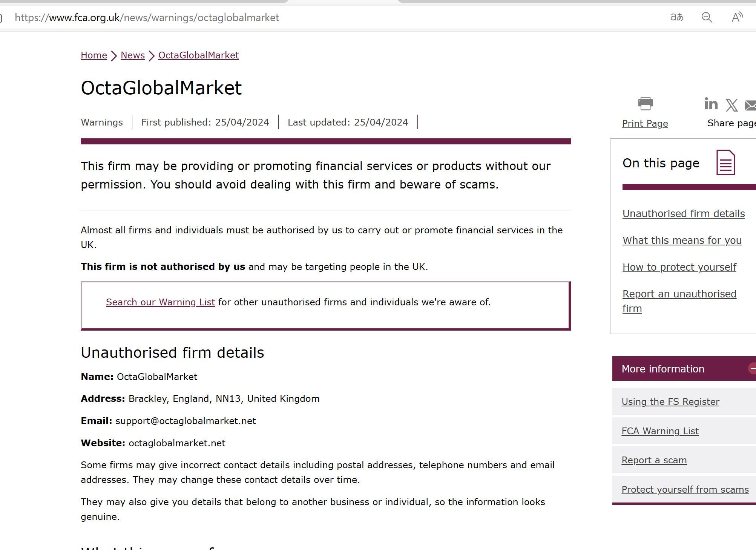Click the zoom magnifier icon in address bar

tap(707, 17)
